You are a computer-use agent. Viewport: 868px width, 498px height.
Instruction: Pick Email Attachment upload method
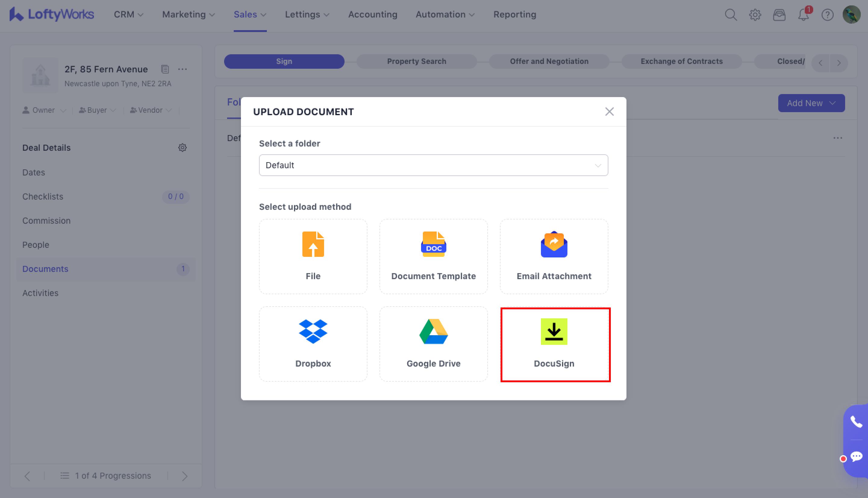tap(554, 256)
